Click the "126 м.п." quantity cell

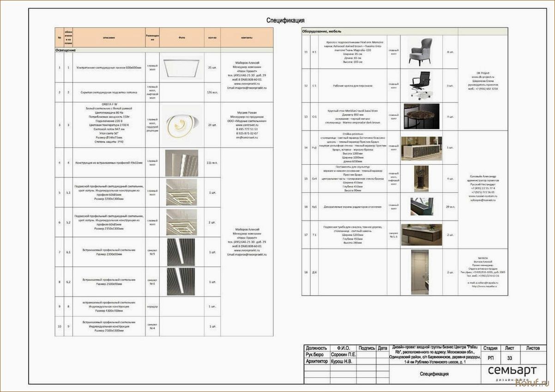click(212, 92)
